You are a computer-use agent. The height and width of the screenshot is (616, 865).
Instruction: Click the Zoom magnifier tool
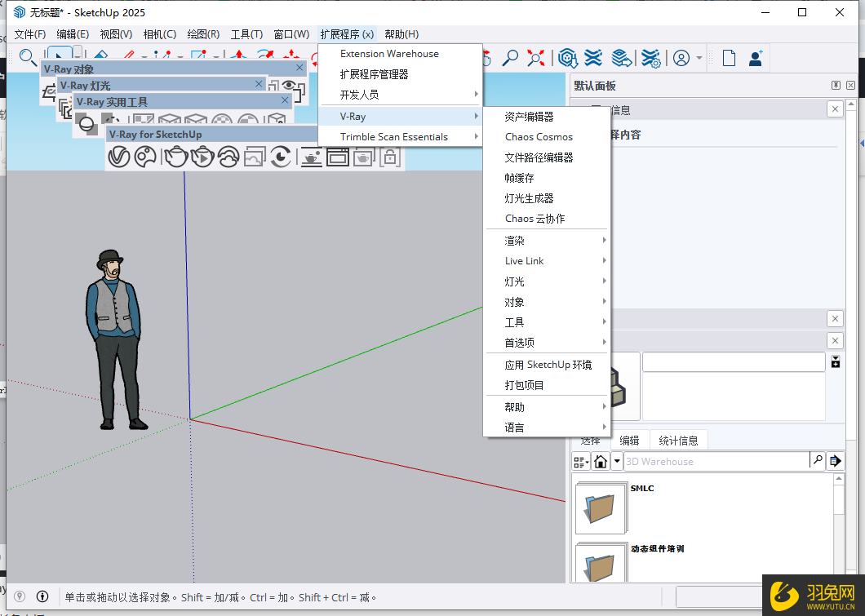coord(510,58)
